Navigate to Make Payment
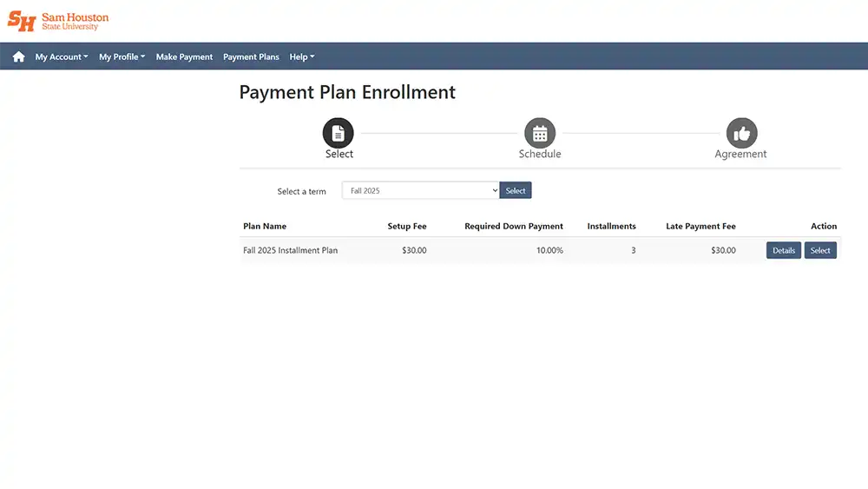Screen dimensions: 868x489 pos(184,56)
